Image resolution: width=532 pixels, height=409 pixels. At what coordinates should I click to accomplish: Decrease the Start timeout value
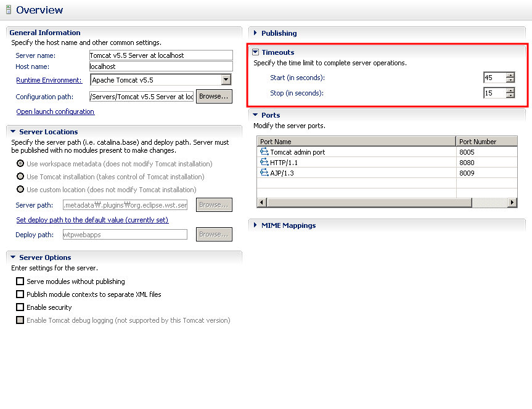click(510, 80)
